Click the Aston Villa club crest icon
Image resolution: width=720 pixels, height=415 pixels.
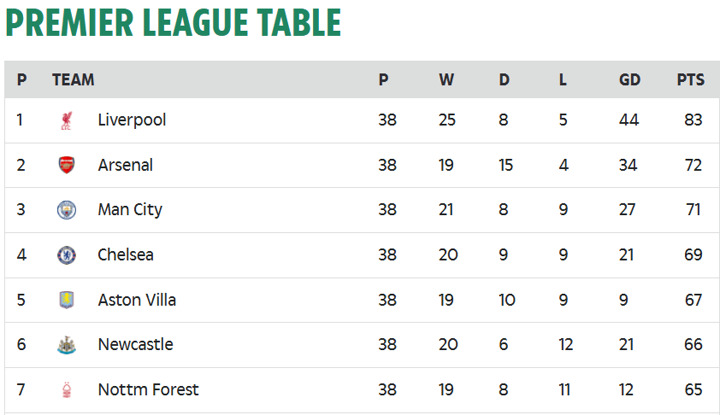(x=66, y=300)
